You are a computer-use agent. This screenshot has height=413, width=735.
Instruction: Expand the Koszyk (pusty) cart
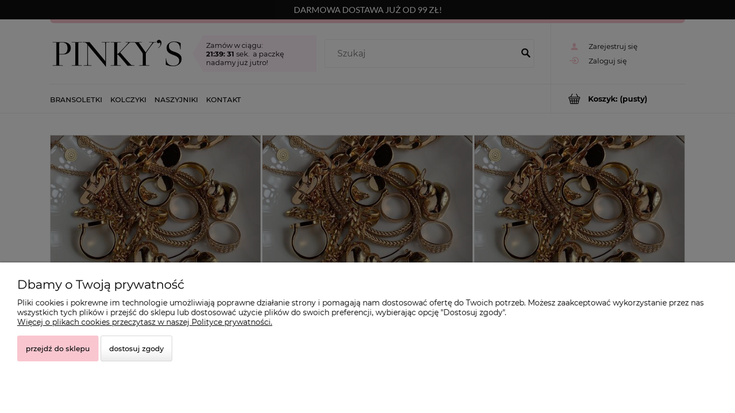click(x=617, y=99)
